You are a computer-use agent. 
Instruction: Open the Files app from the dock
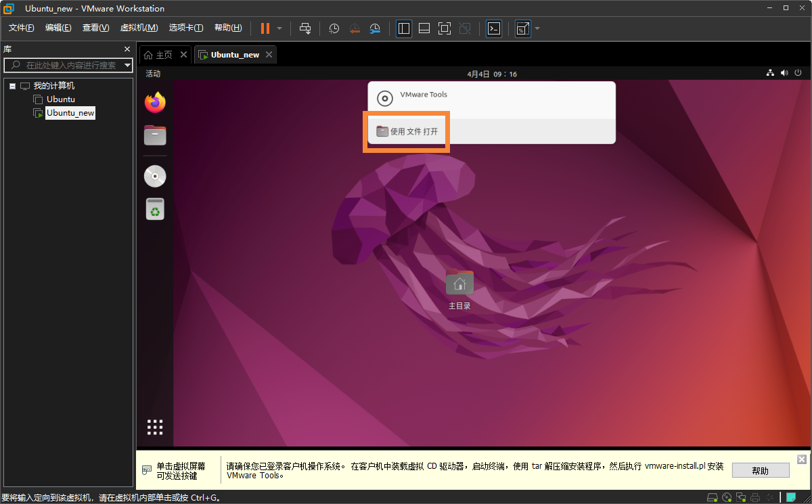(155, 135)
